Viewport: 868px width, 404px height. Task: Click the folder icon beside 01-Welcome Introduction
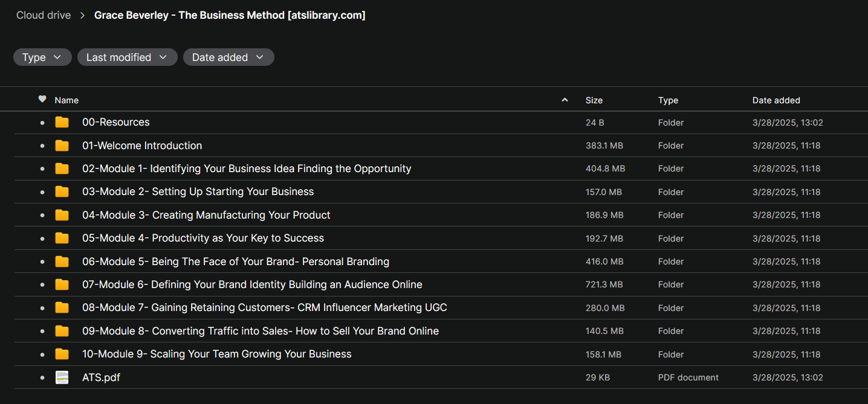62,146
